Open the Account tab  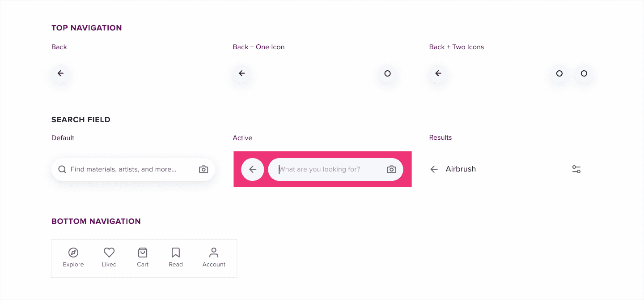(214, 257)
